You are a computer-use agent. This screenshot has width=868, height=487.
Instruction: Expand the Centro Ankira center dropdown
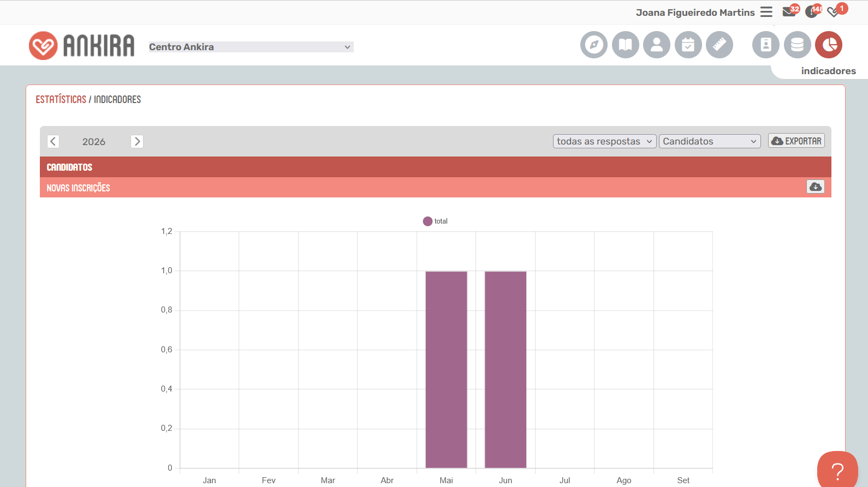tap(251, 47)
